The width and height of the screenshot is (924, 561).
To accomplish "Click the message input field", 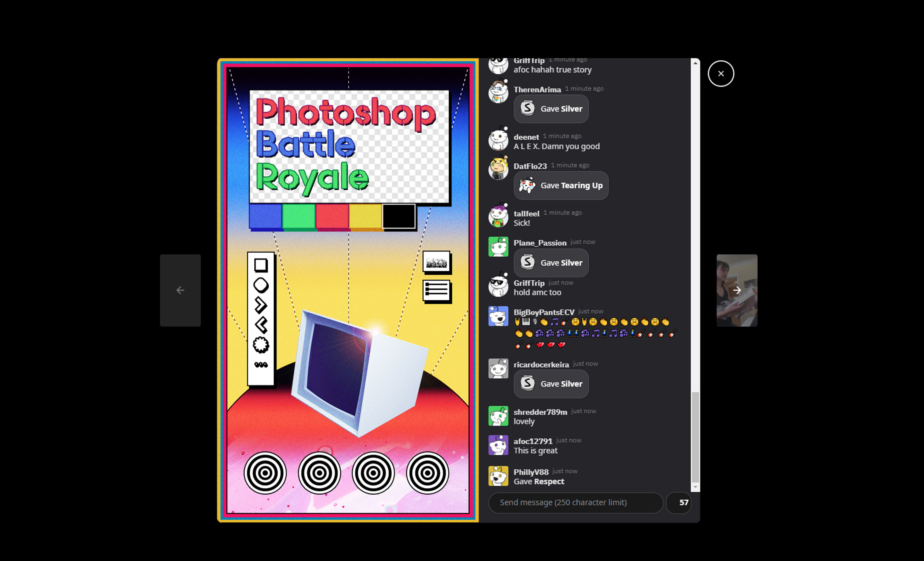I will 576,502.
